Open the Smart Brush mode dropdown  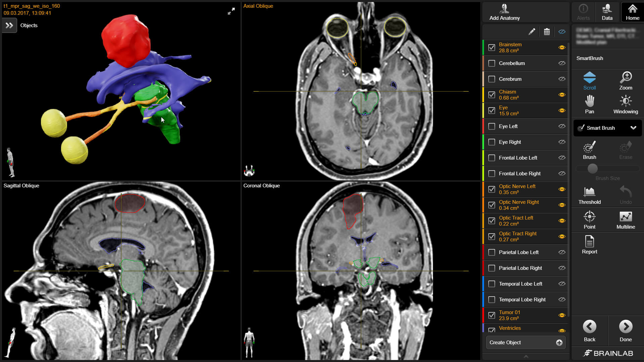pos(607,128)
